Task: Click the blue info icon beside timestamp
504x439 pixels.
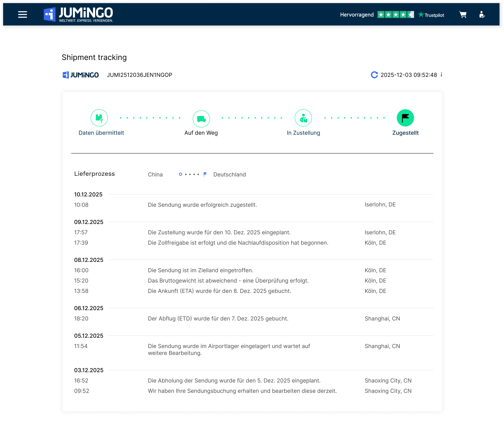Action: coord(441,74)
